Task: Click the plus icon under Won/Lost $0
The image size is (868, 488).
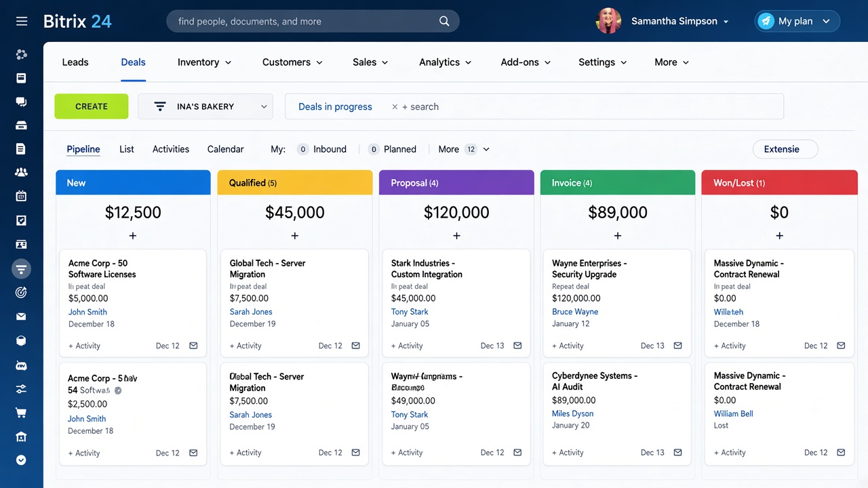Action: (x=779, y=236)
